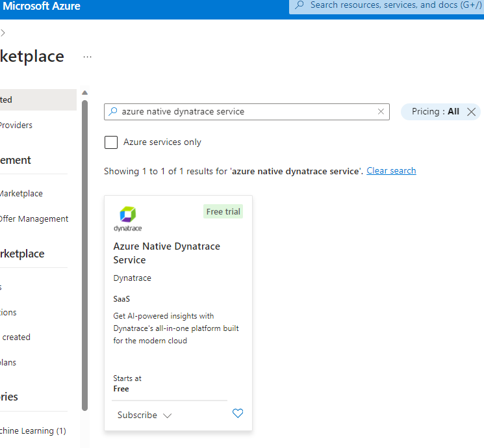Screen dimensions: 484x448
Task: Clear the marketplace search box using its X
Action: tap(381, 112)
